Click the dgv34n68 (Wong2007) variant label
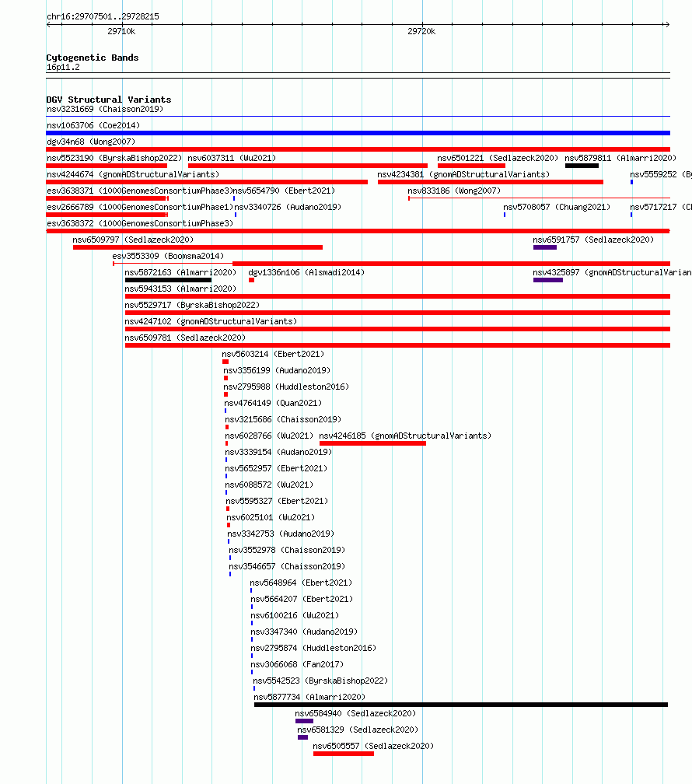This screenshot has height=784, width=692. point(91,142)
